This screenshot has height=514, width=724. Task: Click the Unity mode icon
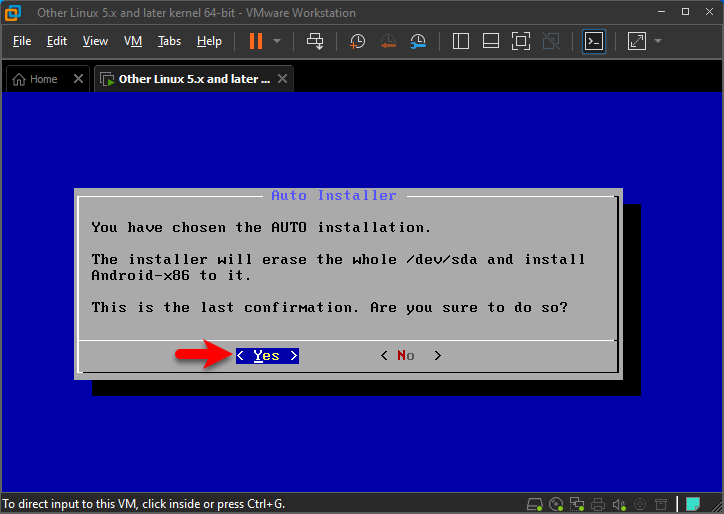click(551, 41)
